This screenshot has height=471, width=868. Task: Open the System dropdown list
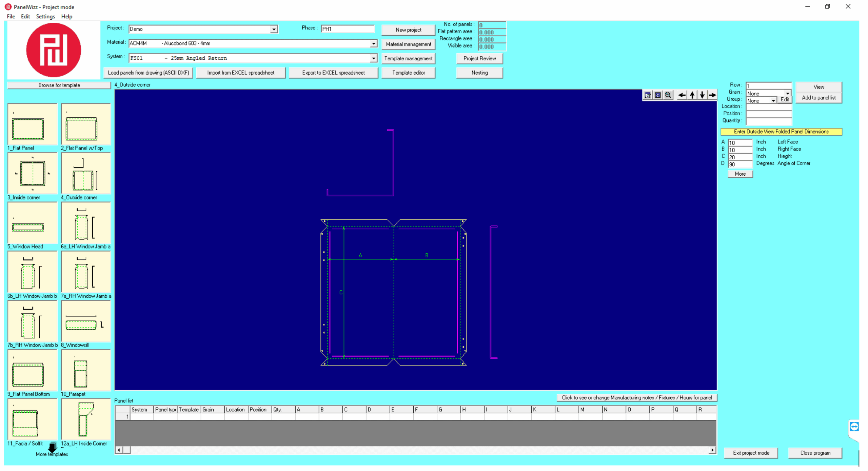[x=373, y=58]
